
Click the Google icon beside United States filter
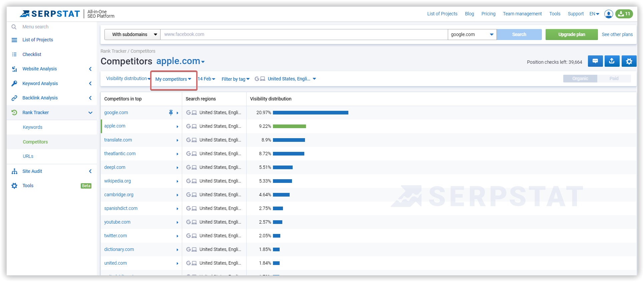point(257,79)
